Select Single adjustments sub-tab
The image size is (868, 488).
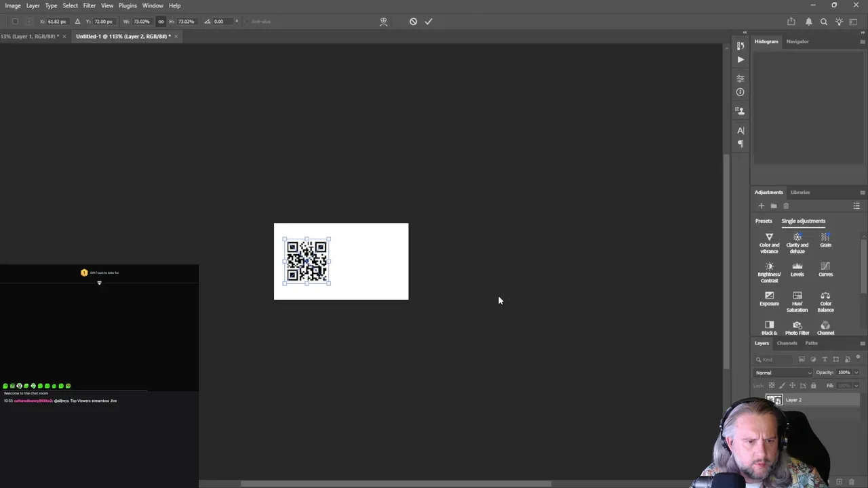pyautogui.click(x=804, y=221)
